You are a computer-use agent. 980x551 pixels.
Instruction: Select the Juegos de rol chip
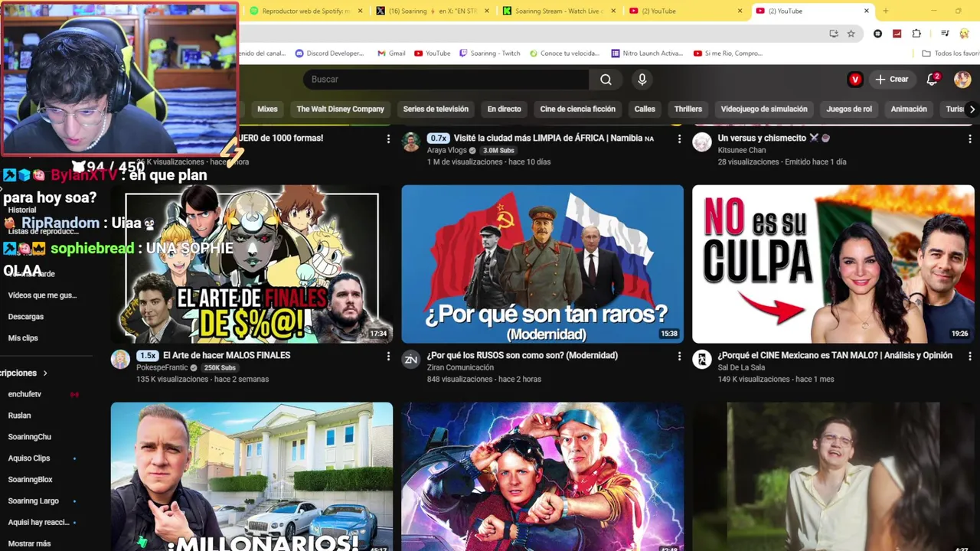(849, 109)
